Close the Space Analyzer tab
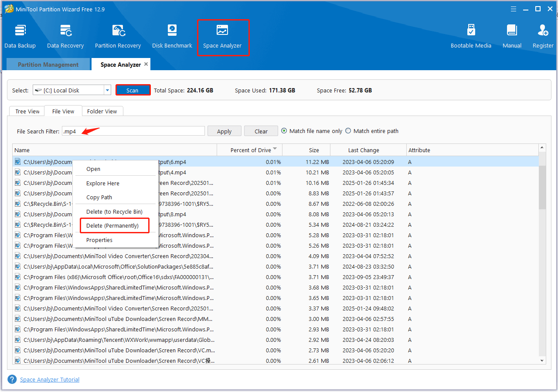The image size is (558, 392). pos(146,64)
